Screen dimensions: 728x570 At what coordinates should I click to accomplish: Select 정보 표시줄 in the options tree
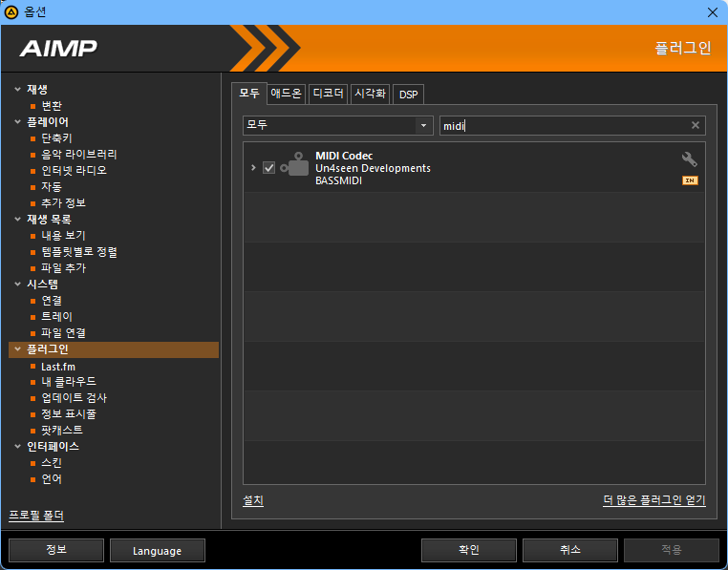tap(68, 414)
